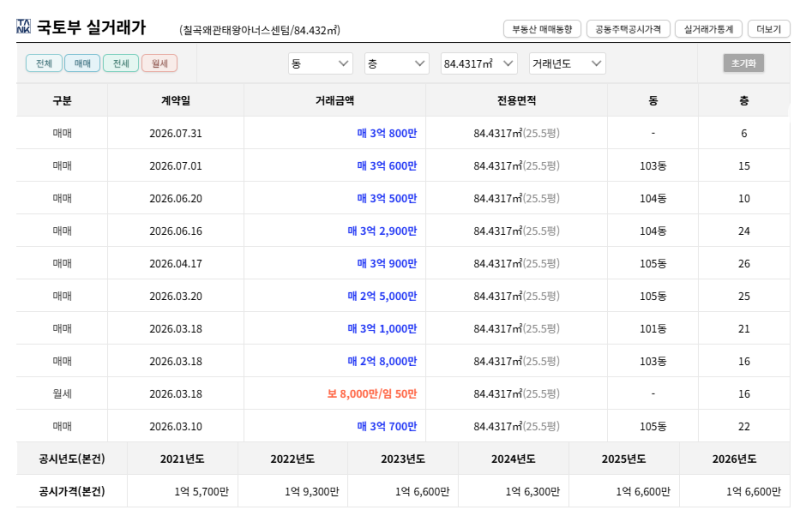Viewport: 800px width, 516px height.
Task: Click 101동 building cell
Action: coord(653,329)
